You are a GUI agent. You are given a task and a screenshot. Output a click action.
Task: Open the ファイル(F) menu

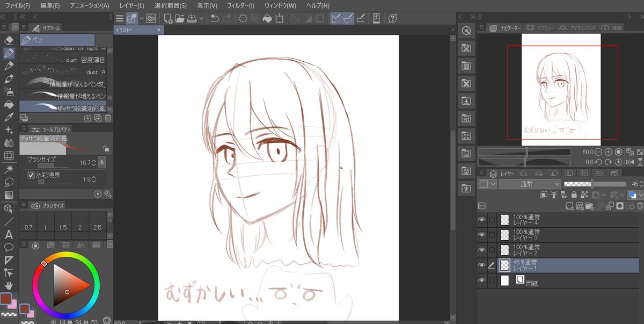(x=18, y=5)
